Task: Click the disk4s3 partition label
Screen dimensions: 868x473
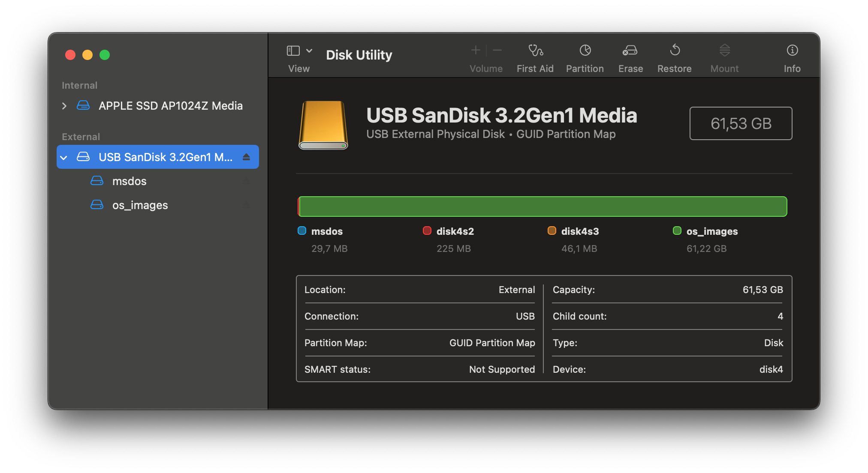Action: pos(580,231)
